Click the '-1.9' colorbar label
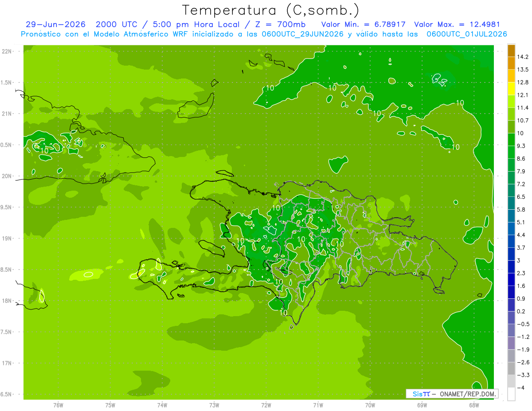Image resolution: width=532 pixels, height=411 pixels. click(x=524, y=349)
